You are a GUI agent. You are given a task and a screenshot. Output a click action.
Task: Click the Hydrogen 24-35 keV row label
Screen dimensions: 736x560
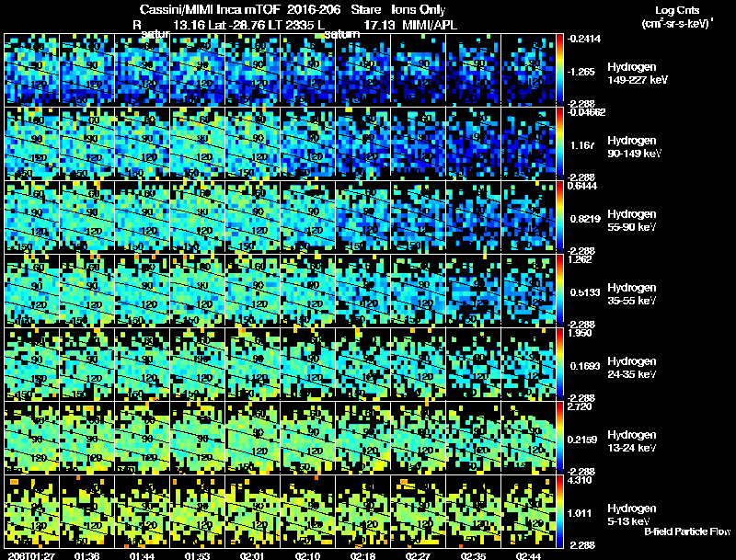tap(632, 367)
